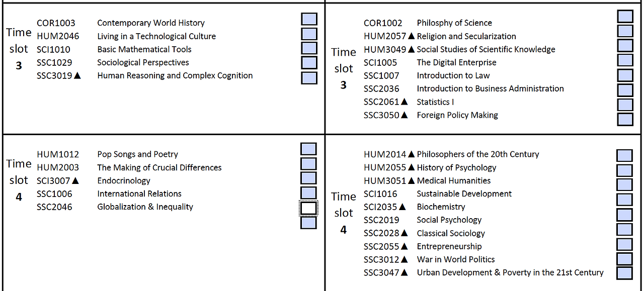This screenshot has width=644, height=291.
Task: Check the Statistics I course box
Action: coord(625,105)
